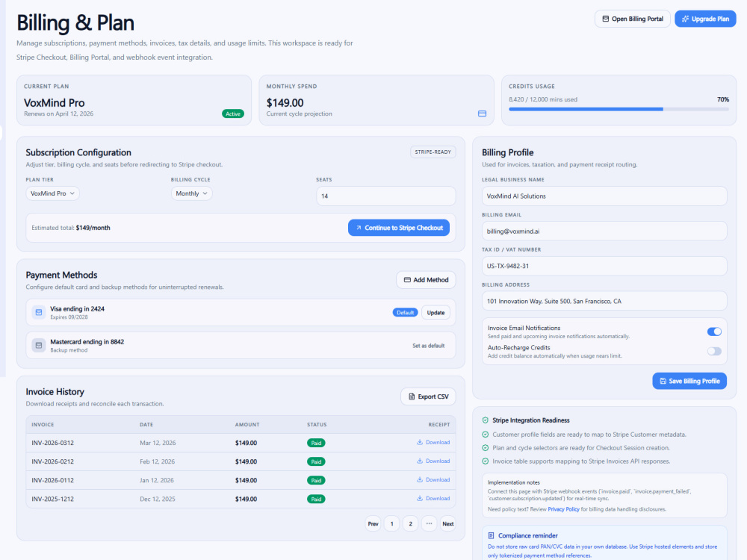
Task: Select invoice page 1
Action: (x=391, y=524)
